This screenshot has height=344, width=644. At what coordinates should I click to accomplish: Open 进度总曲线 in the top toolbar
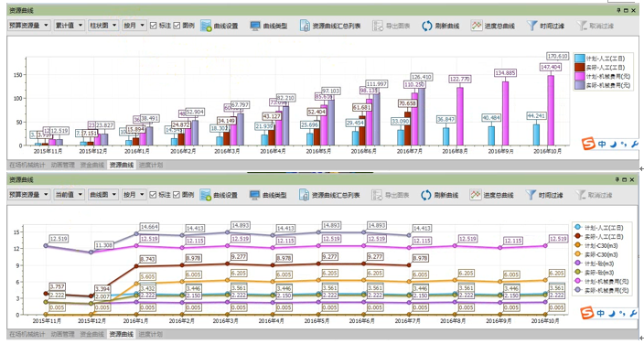(x=493, y=26)
